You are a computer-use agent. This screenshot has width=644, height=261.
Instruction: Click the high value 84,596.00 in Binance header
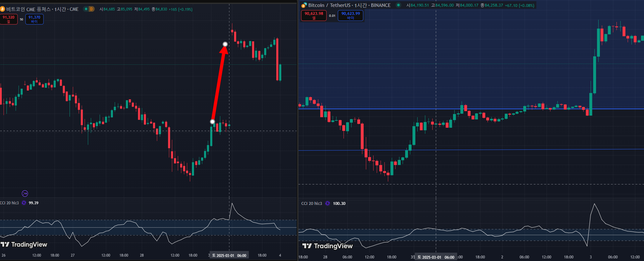click(x=444, y=5)
